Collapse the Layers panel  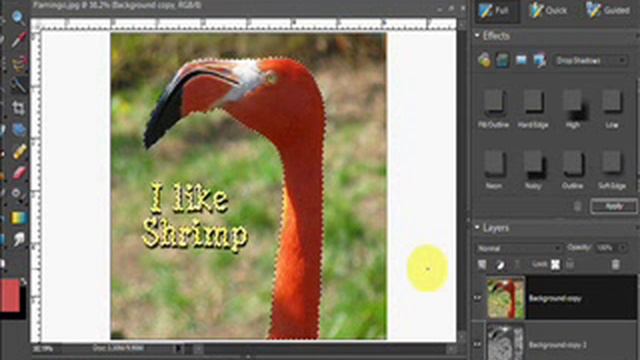click(x=477, y=227)
